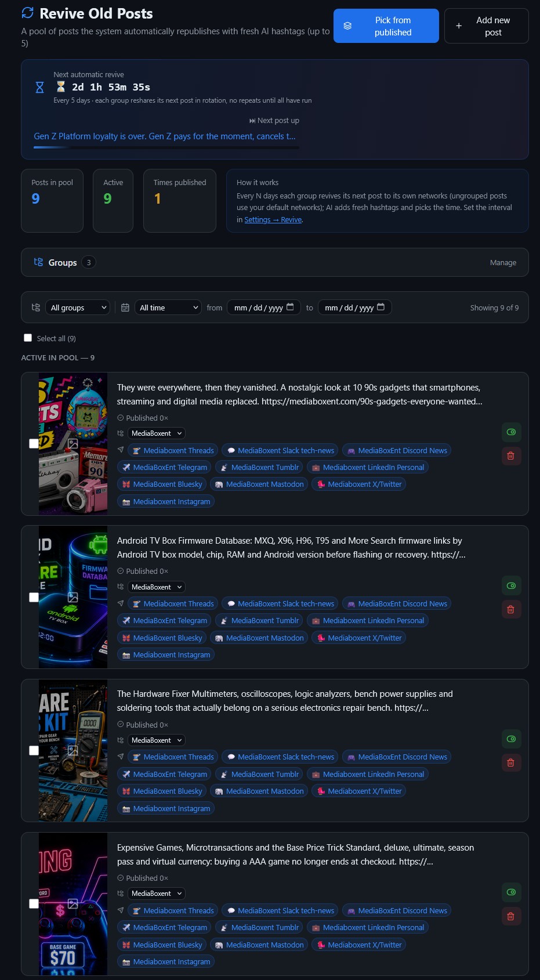The height and width of the screenshot is (980, 540).
Task: Click Mediaboxent Threads tag on the 90s gadgets post
Action: click(173, 450)
